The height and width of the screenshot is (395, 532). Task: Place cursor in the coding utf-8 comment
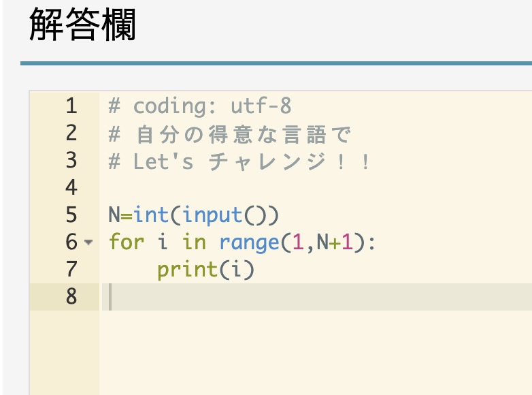coord(200,106)
